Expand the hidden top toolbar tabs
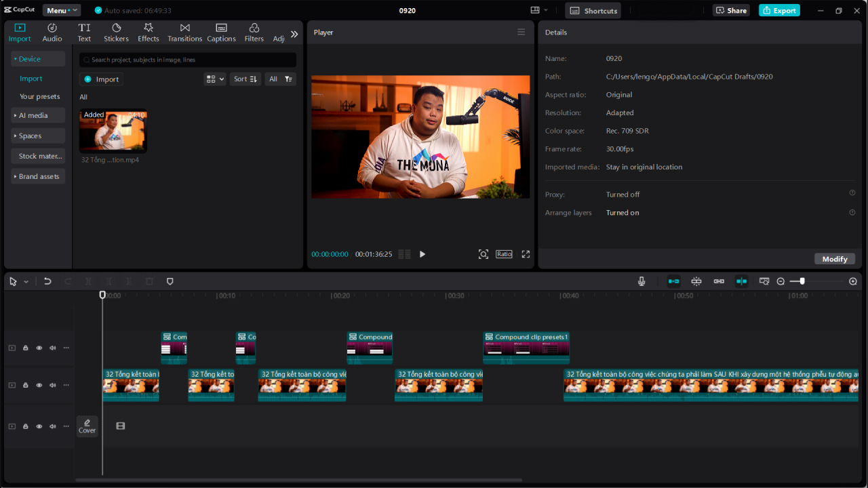Image resolution: width=868 pixels, height=488 pixels. click(x=294, y=34)
